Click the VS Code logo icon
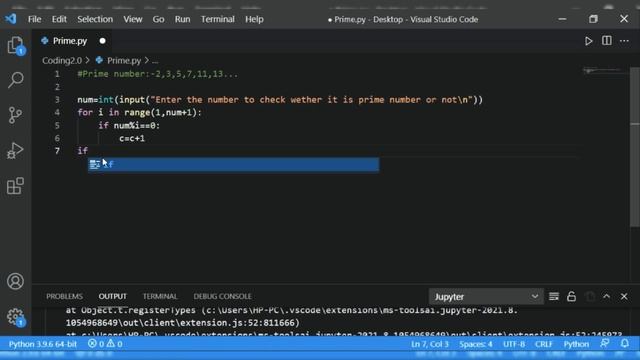640x360 pixels. [11, 19]
